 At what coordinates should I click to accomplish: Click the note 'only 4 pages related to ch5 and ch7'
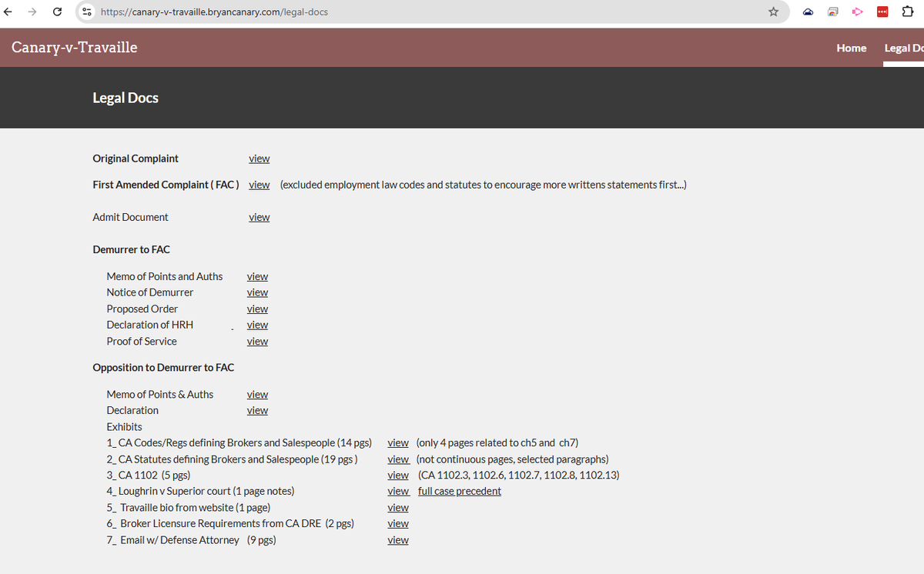pyautogui.click(x=497, y=442)
